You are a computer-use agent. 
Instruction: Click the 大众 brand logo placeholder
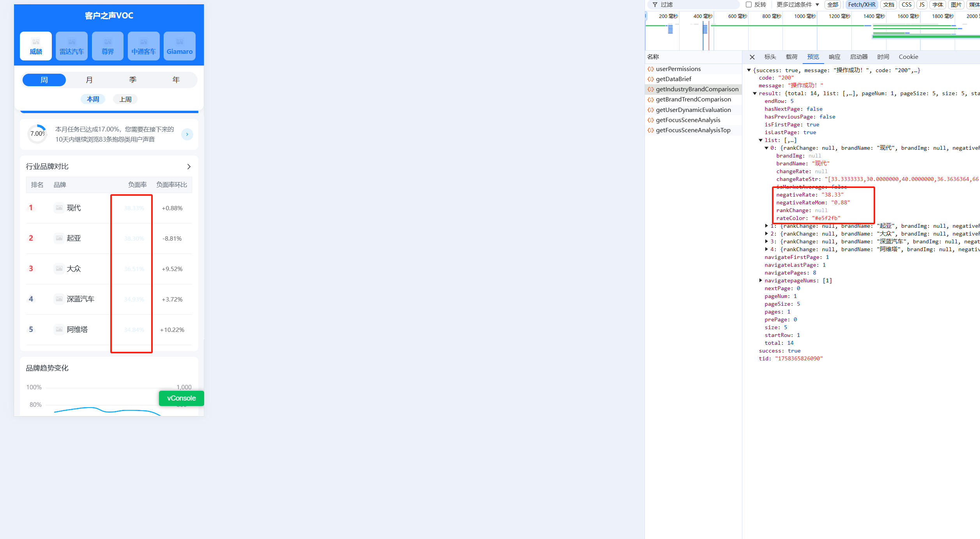pyautogui.click(x=59, y=269)
